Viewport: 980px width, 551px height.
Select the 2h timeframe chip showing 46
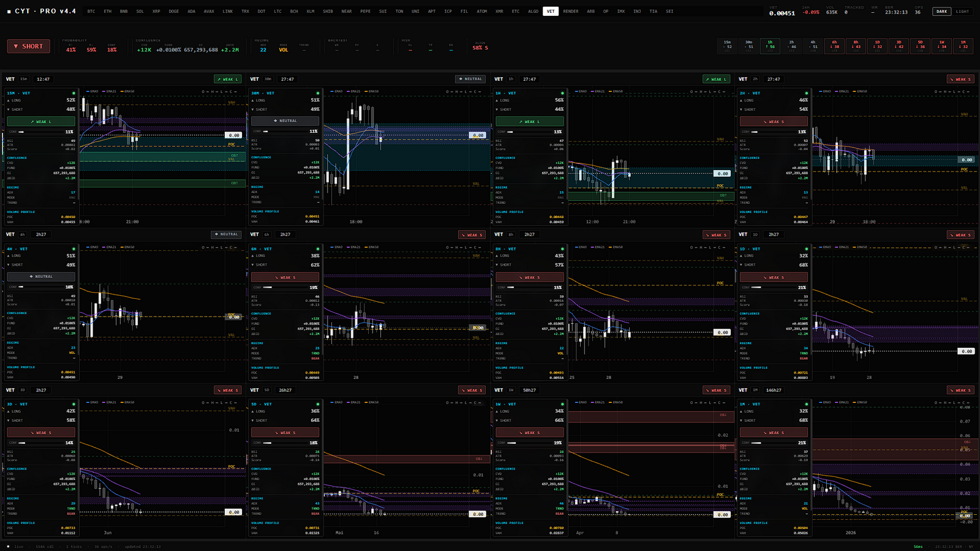pos(791,45)
